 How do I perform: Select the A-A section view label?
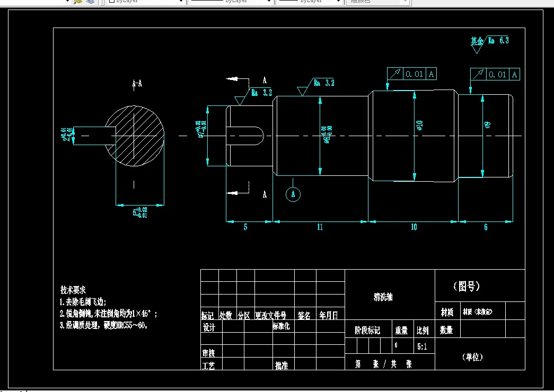[x=137, y=84]
